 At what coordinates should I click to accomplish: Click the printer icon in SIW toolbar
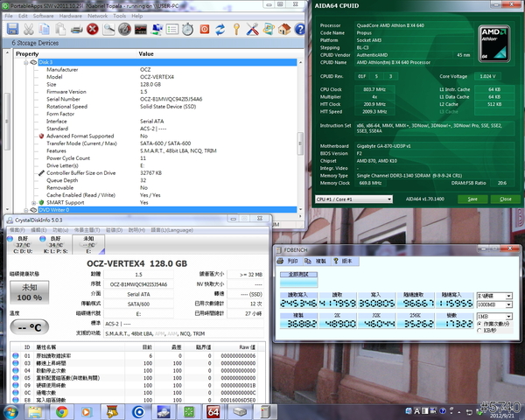pos(77,29)
